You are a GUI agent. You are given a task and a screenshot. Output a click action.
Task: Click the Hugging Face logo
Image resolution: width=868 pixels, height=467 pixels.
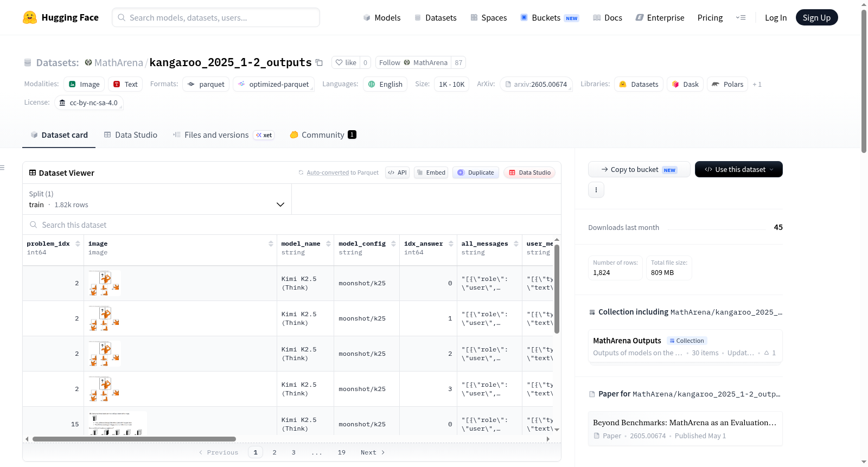tap(60, 17)
